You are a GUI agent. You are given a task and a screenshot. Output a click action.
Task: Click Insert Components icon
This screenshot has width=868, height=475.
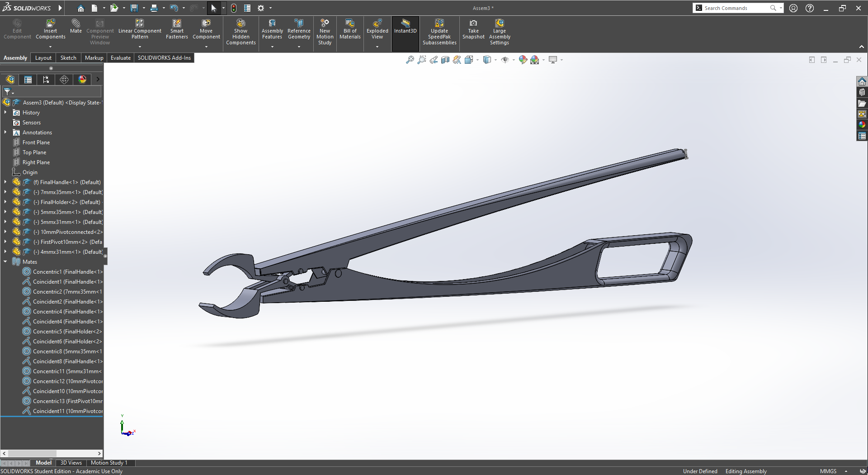click(50, 23)
